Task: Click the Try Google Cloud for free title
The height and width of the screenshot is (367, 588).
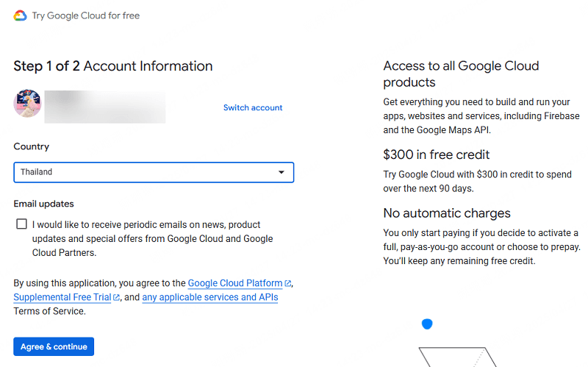Action: point(86,15)
